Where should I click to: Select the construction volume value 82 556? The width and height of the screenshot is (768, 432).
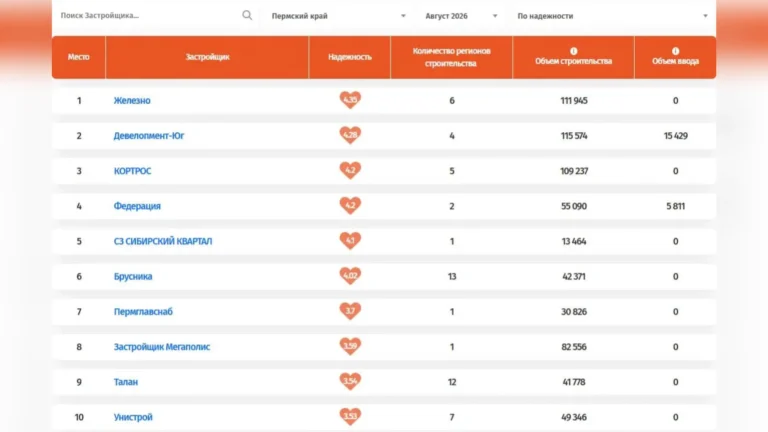click(x=574, y=347)
